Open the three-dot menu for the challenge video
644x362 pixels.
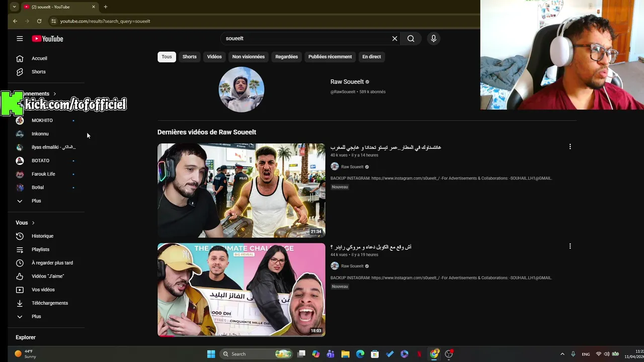[570, 246]
